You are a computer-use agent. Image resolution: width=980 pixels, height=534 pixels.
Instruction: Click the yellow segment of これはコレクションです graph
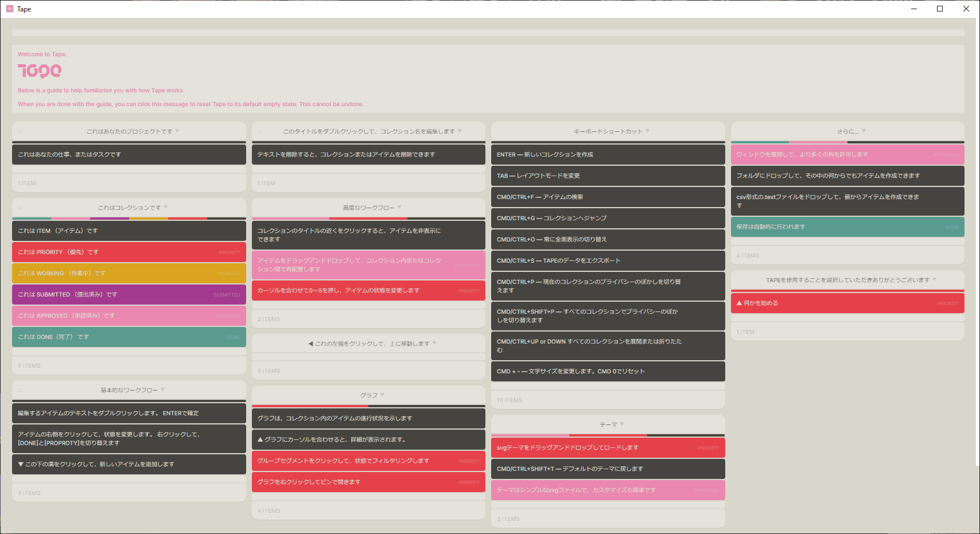point(149,219)
